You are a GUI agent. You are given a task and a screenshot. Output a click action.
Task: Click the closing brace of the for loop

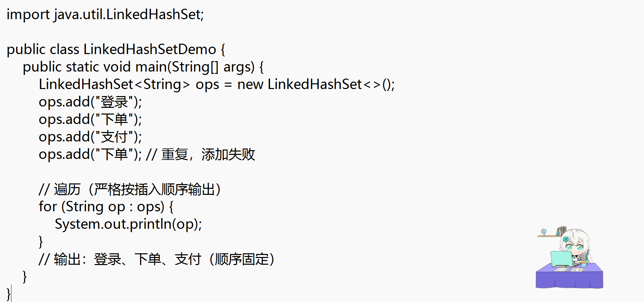[x=41, y=242]
